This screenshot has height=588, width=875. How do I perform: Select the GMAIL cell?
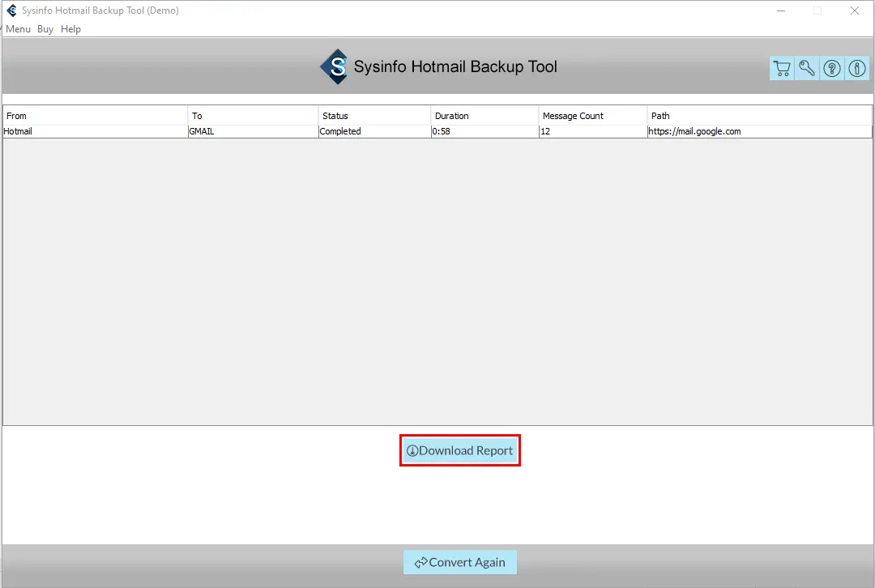(x=254, y=132)
